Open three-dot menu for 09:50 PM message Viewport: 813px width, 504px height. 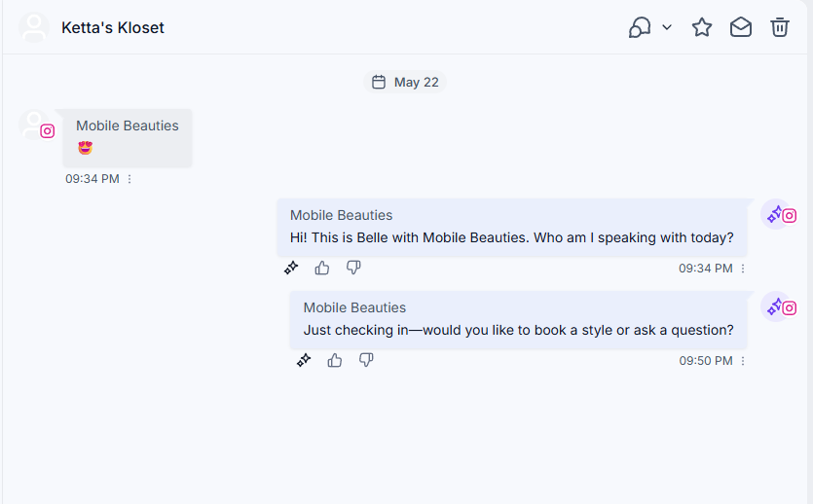coord(743,361)
